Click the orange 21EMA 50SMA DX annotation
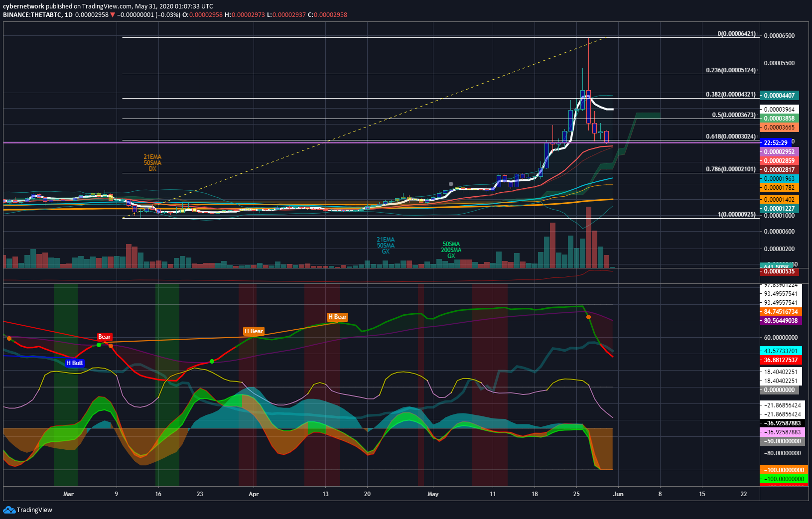The width and height of the screenshot is (812, 519). [x=152, y=163]
